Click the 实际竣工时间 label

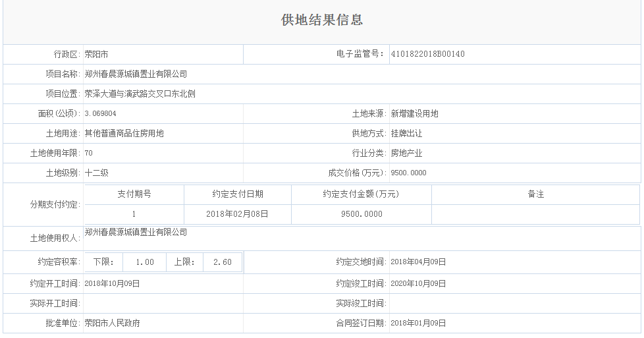tap(361, 304)
